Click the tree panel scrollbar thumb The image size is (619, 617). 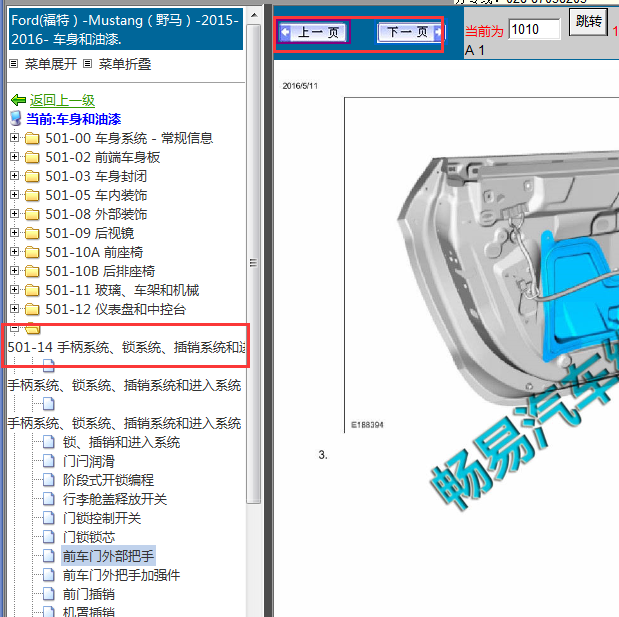pyautogui.click(x=253, y=263)
